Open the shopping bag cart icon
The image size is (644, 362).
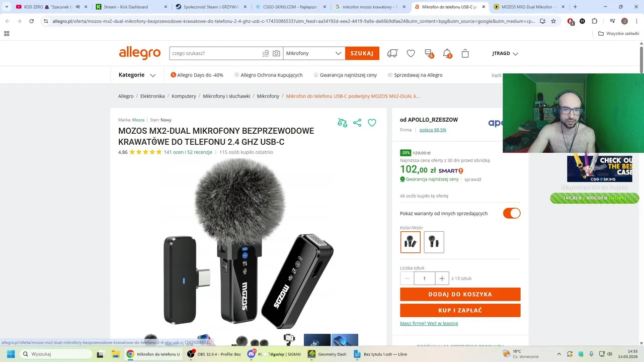point(465,53)
